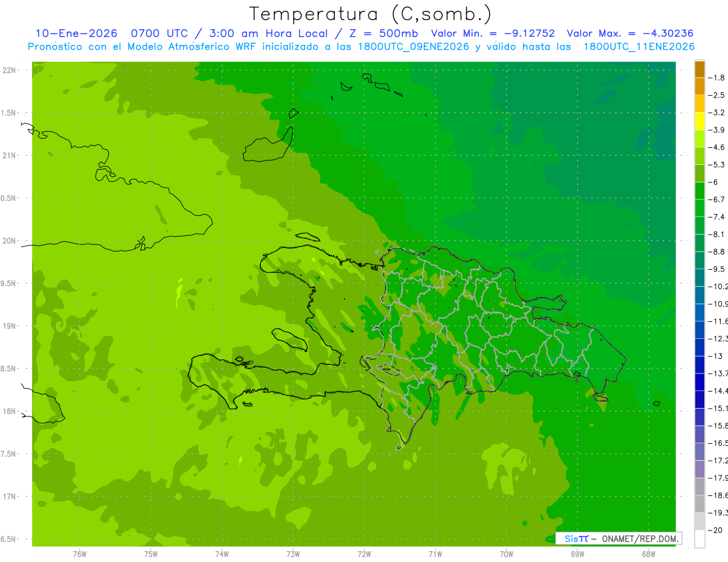Screen dimensions: 728x562
Task: Click the 76W longitude axis label
Action: [79, 554]
